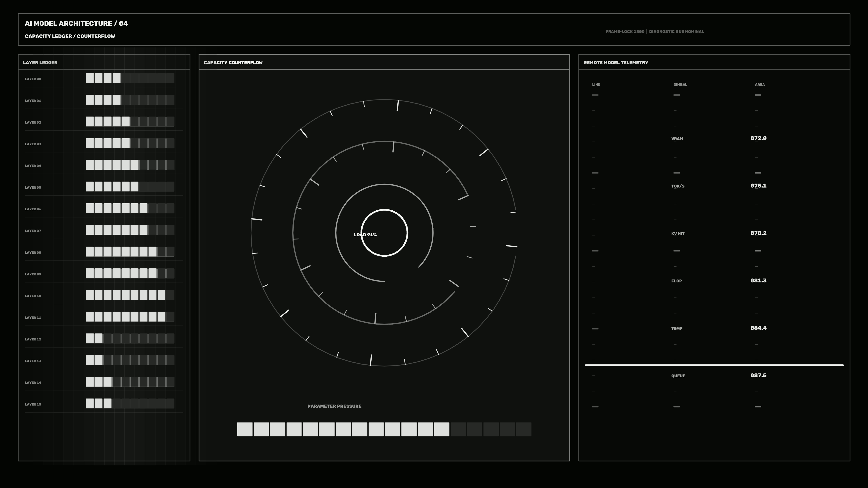Select the LAYER 08 row label
Viewport: 868px width, 488px height.
coord(33,253)
